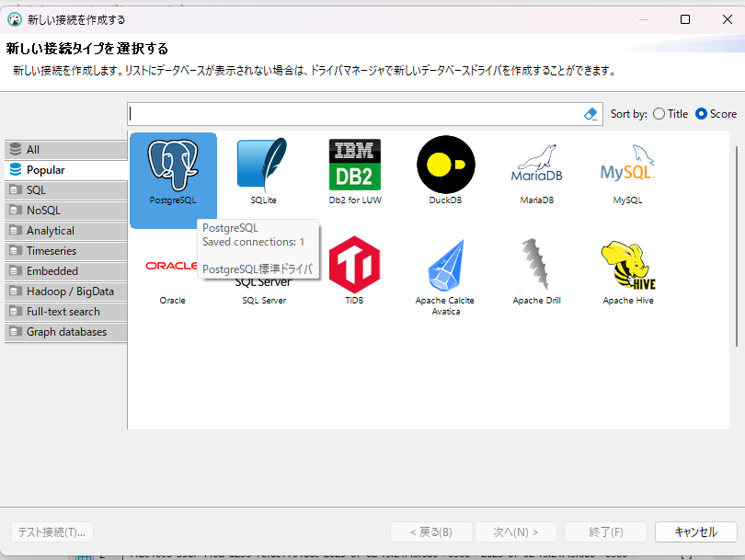Click the キャンセル cancel button

[696, 532]
